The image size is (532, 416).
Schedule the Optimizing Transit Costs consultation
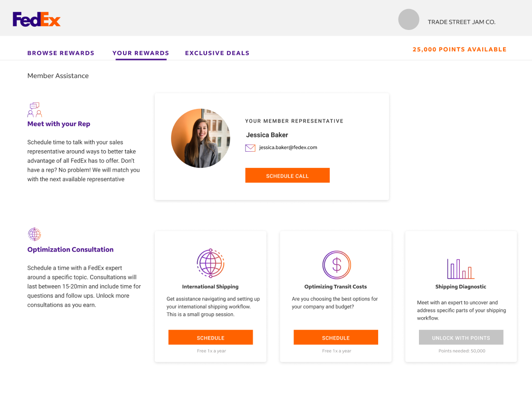(x=335, y=337)
